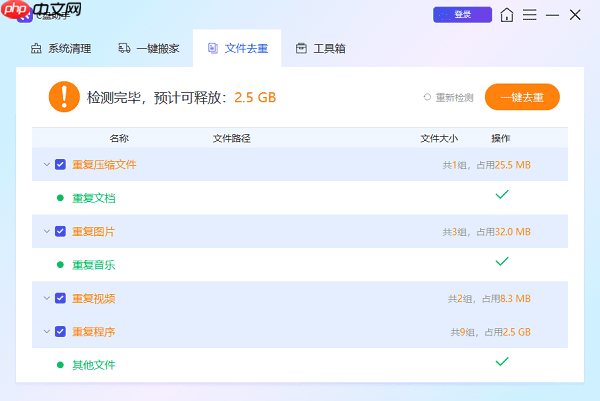This screenshot has width=600, height=401.
Task: Click the 2.5 GB releasable size value
Action: click(x=255, y=97)
